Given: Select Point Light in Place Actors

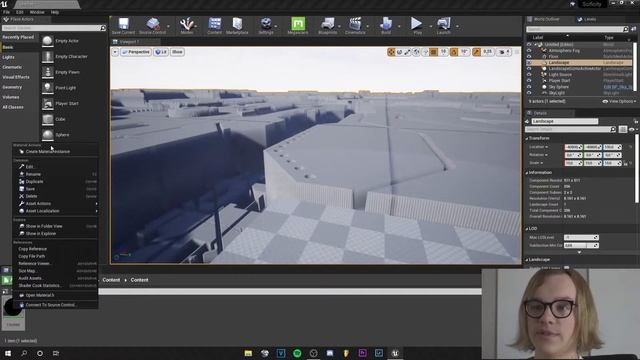Looking at the screenshot, I should pyautogui.click(x=65, y=88).
